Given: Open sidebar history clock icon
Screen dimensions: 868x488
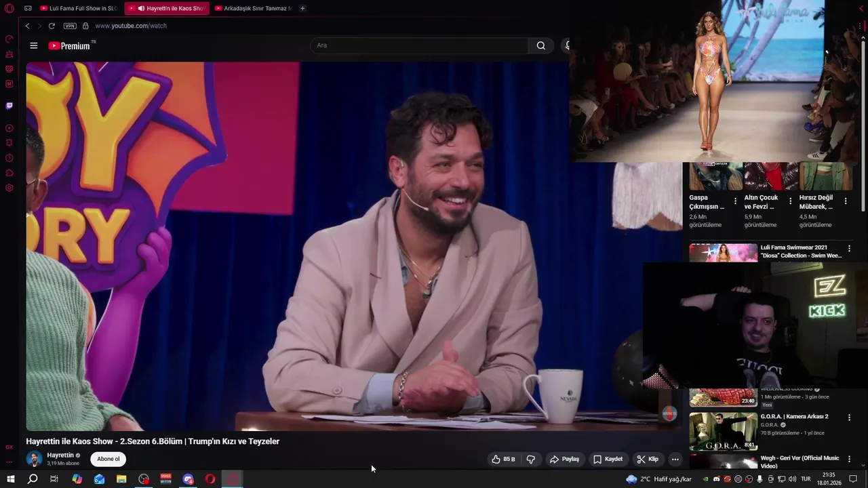Looking at the screenshot, I should 9,158.
